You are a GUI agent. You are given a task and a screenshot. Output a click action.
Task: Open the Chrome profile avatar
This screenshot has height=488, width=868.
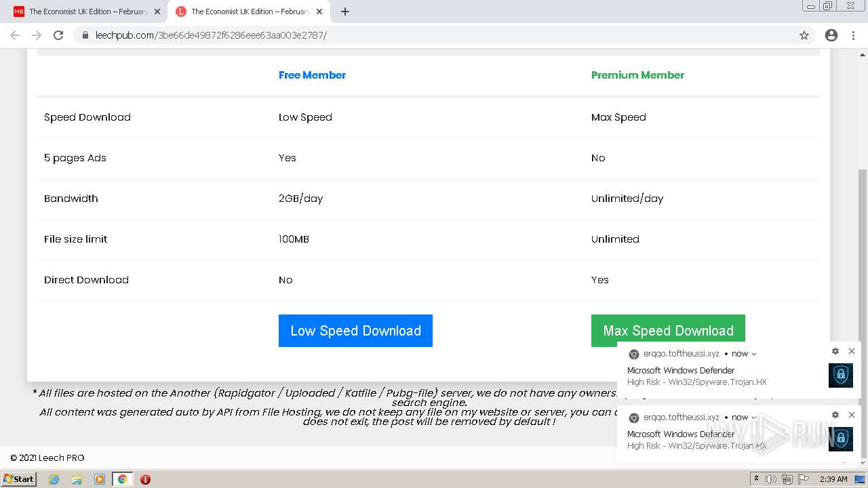(831, 35)
